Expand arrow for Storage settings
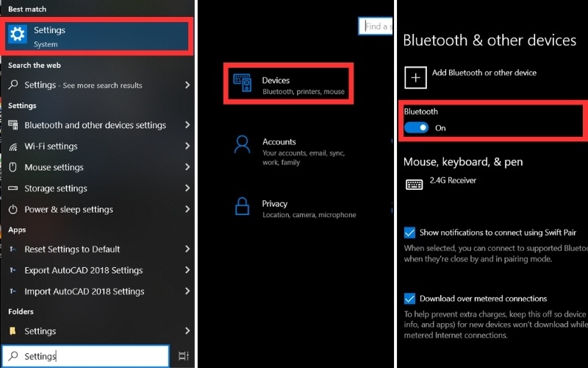The width and height of the screenshot is (588, 368). (187, 188)
